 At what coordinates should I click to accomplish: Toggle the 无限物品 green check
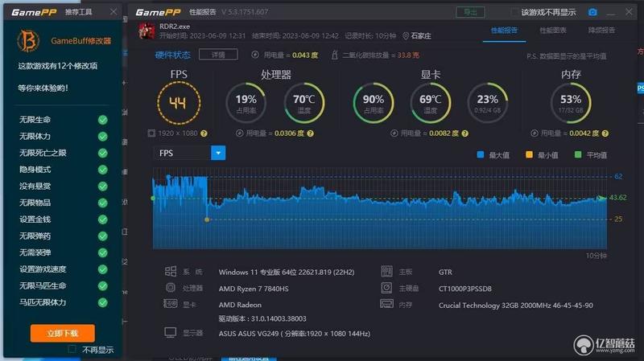tap(103, 203)
